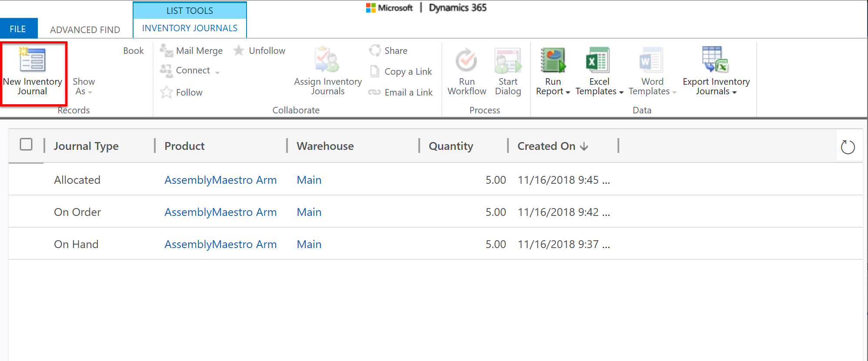Toggle the select-all records checkbox
This screenshot has width=868, height=361.
click(x=26, y=144)
